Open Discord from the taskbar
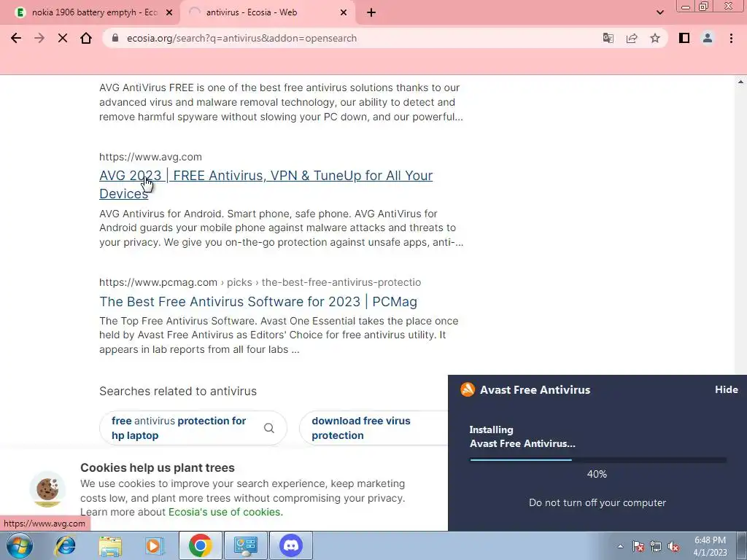The image size is (747, 560). click(291, 545)
